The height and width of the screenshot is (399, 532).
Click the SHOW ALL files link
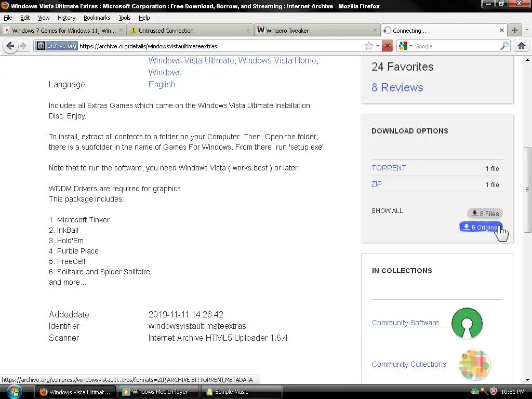[x=387, y=211]
